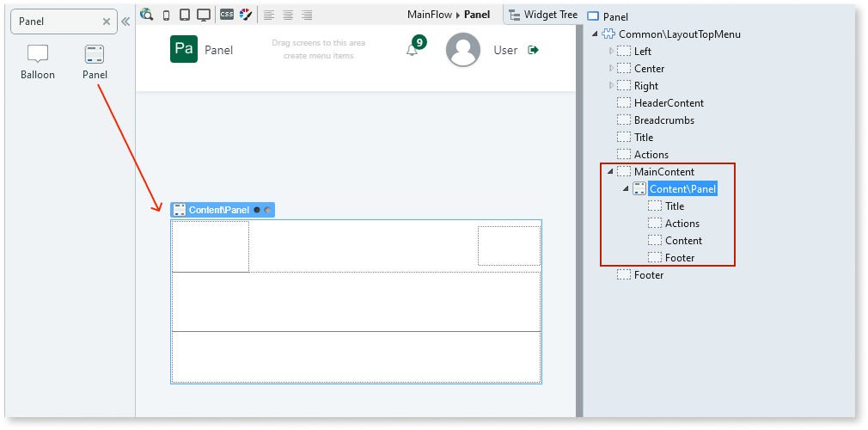The height and width of the screenshot is (430, 868).
Task: Collapse the Common\LayoutTopMenu node
Action: click(594, 34)
